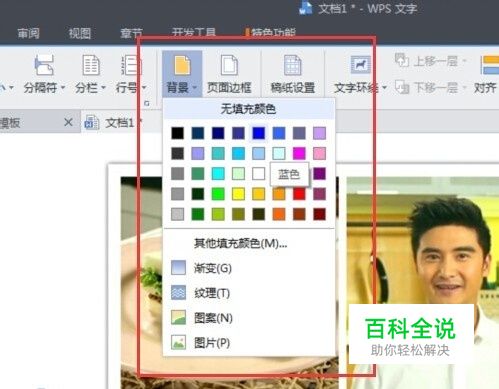Pick the yellow color swatch

238,194
